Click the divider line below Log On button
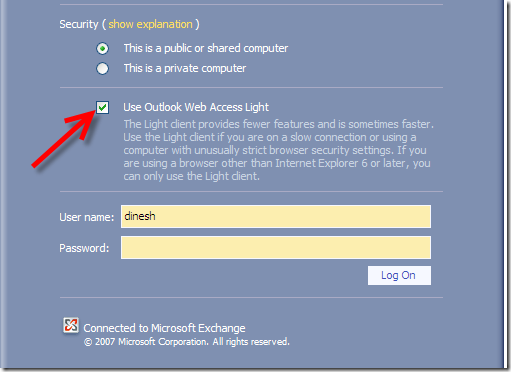 pos(251,297)
